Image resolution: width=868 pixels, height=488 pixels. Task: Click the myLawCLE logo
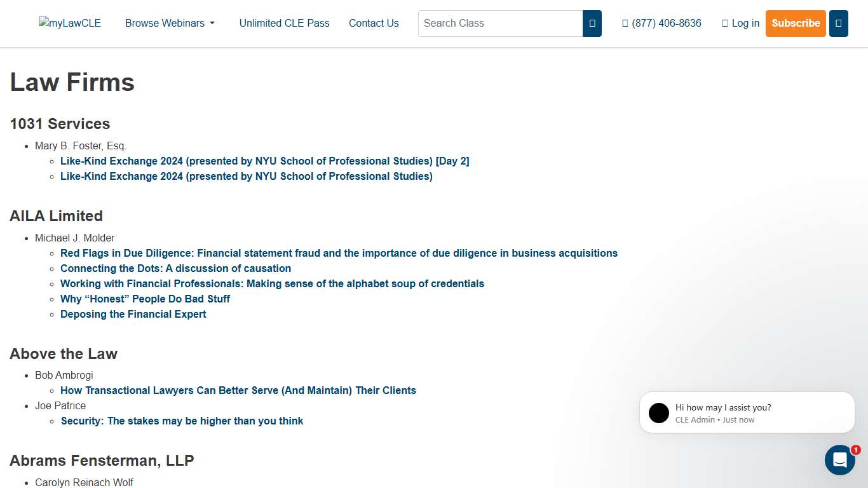[x=70, y=24]
